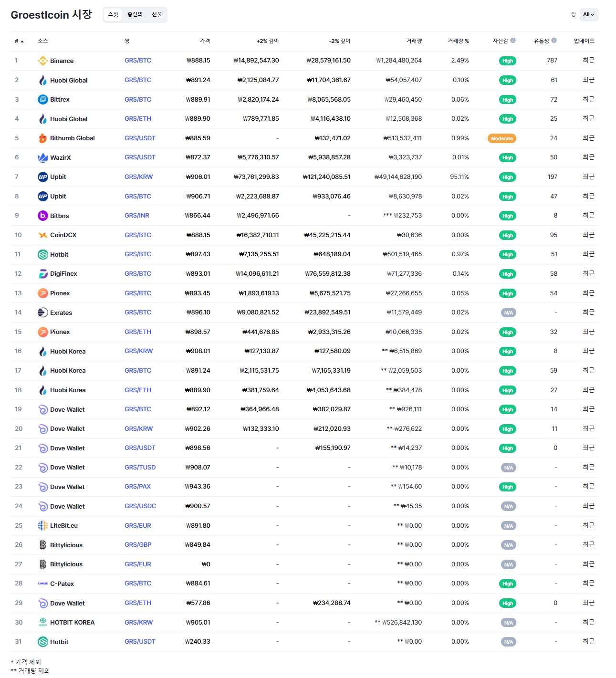The image size is (616, 678).
Task: Click Dove Wallet logo in row 19
Action: tap(42, 409)
